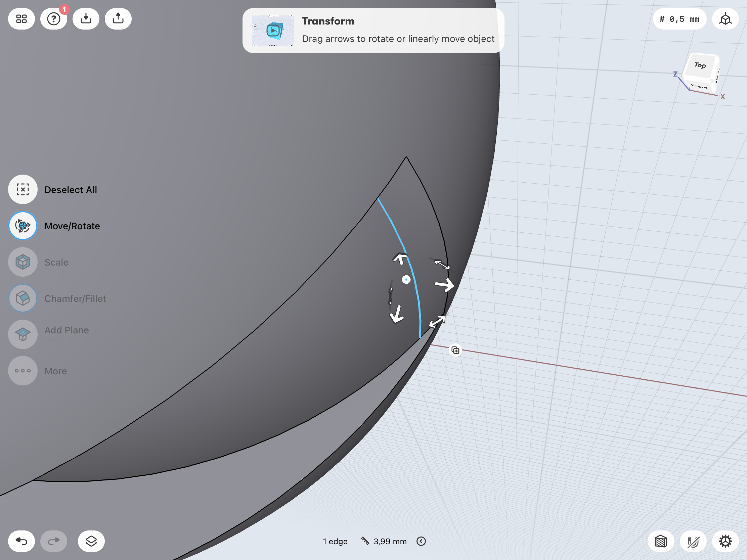Toggle the snapping pencil icon

point(693,541)
